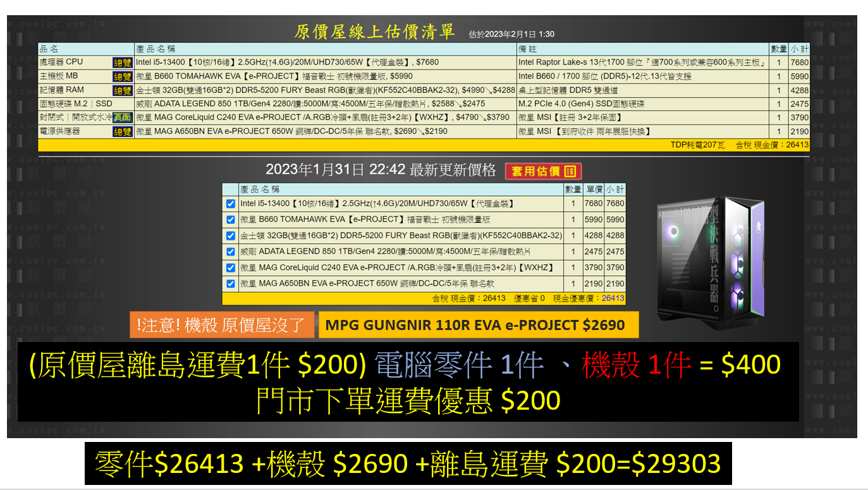Click the 門市下單運費優惠 $200 line

click(408, 400)
